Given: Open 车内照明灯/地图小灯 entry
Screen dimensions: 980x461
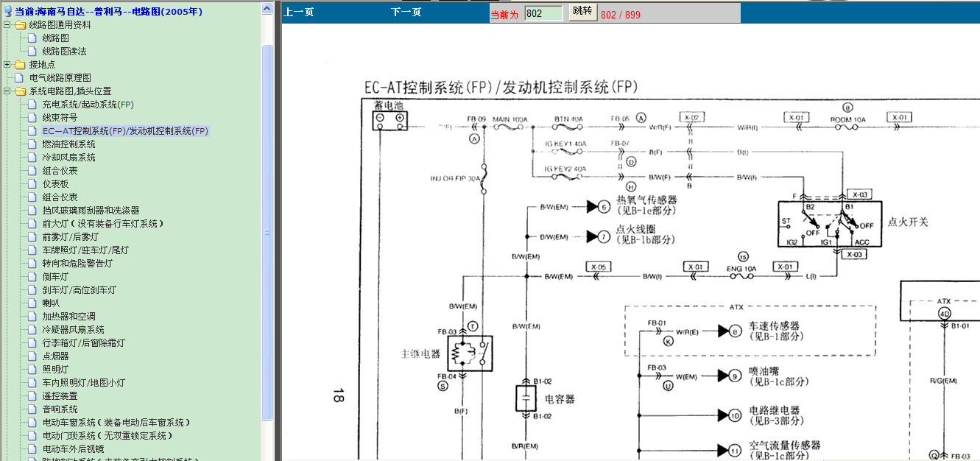Looking at the screenshot, I should click(84, 383).
